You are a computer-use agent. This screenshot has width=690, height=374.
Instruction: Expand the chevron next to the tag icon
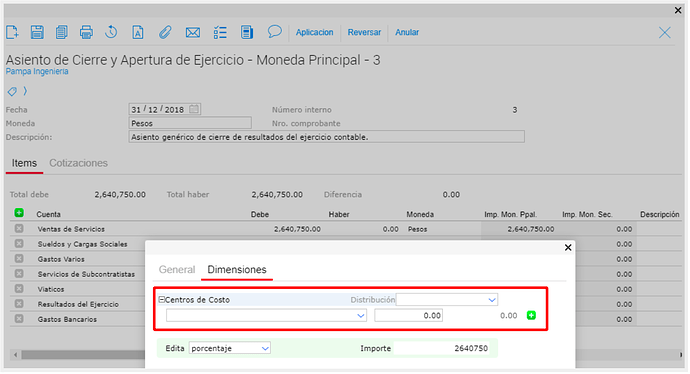pos(25,91)
